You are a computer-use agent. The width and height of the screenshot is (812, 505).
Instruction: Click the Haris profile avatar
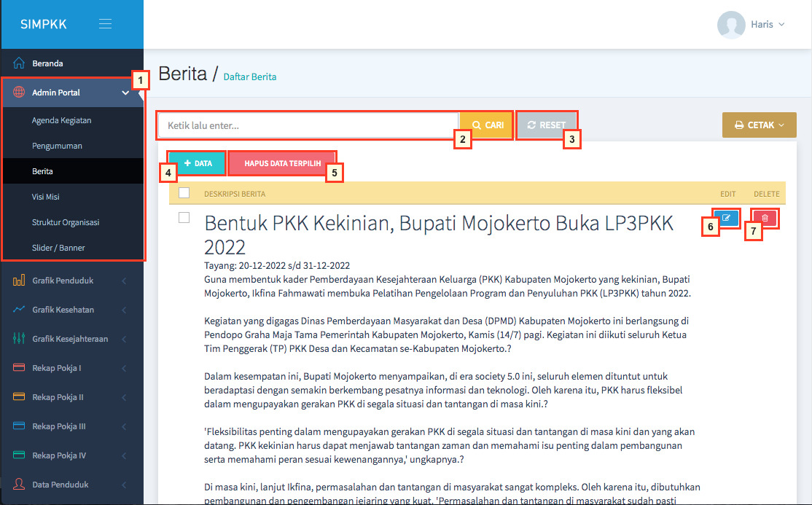(x=730, y=23)
